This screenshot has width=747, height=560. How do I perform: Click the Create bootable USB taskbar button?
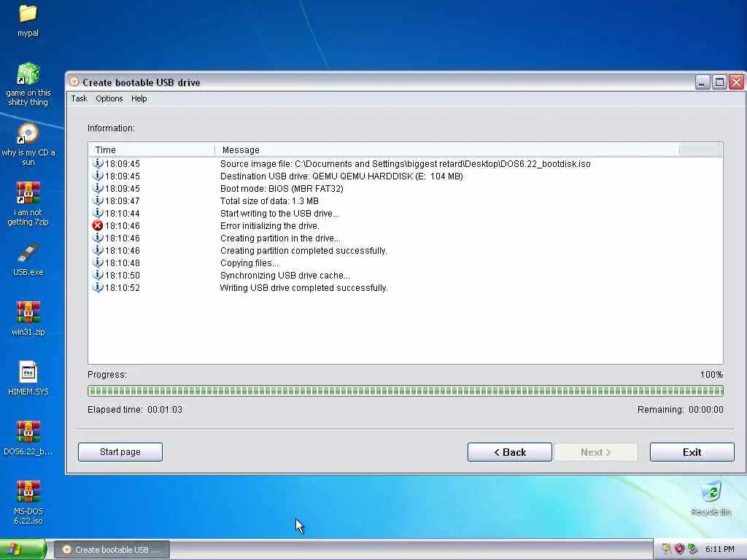coord(112,550)
